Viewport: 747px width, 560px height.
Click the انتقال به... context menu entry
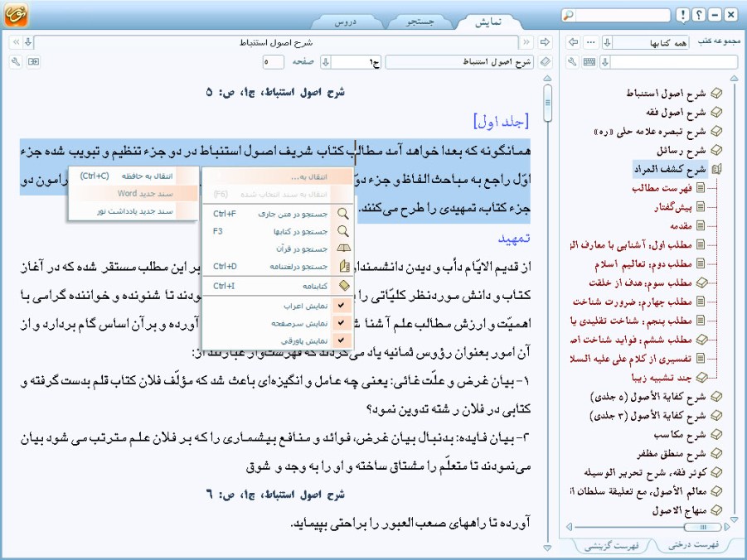click(x=279, y=176)
